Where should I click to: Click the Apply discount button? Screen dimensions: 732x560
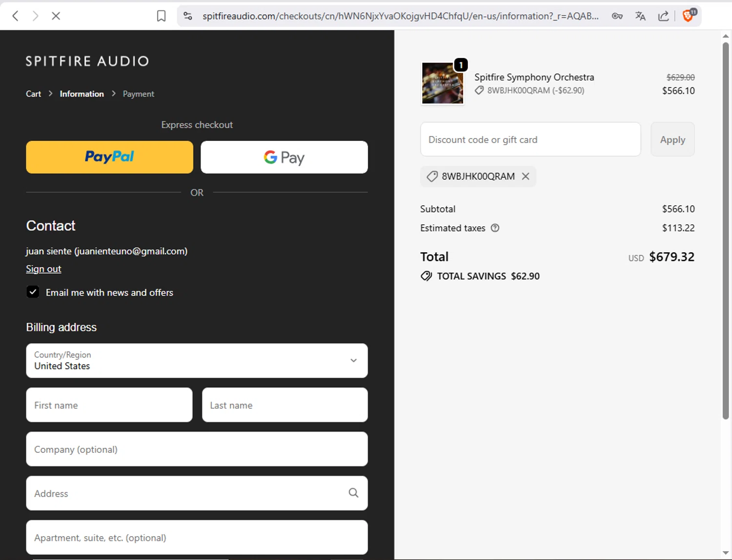(672, 140)
